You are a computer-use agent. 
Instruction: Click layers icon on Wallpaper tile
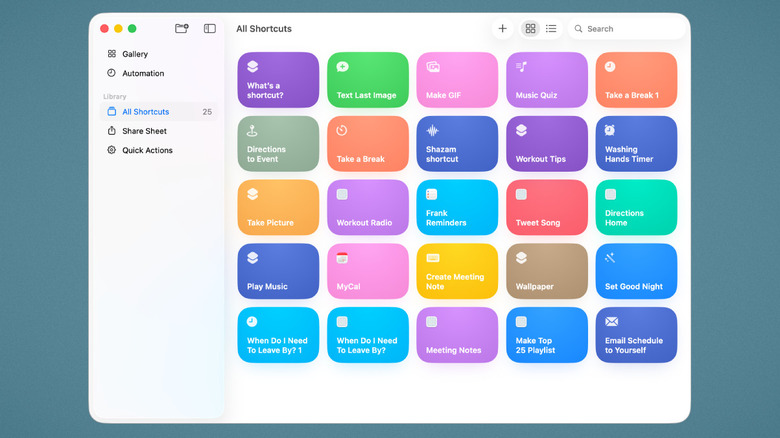click(521, 258)
